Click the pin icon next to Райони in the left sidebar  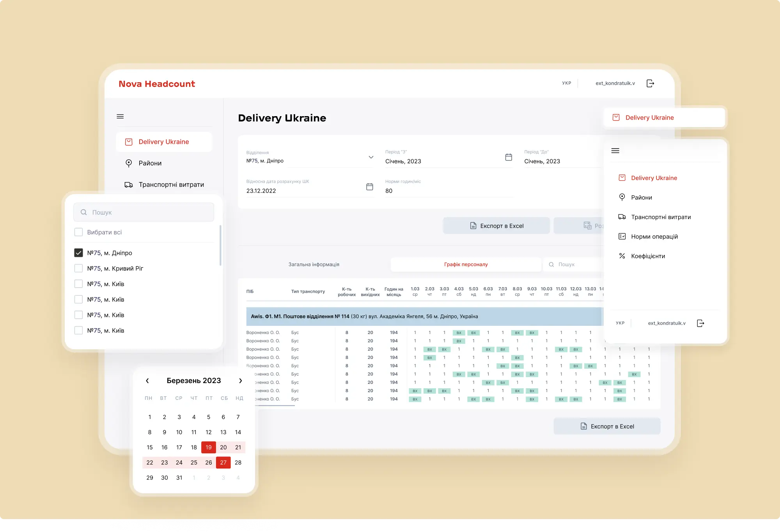pos(128,163)
